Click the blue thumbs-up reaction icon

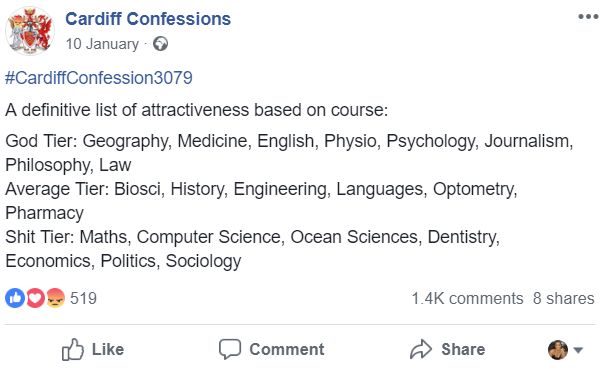pos(15,298)
